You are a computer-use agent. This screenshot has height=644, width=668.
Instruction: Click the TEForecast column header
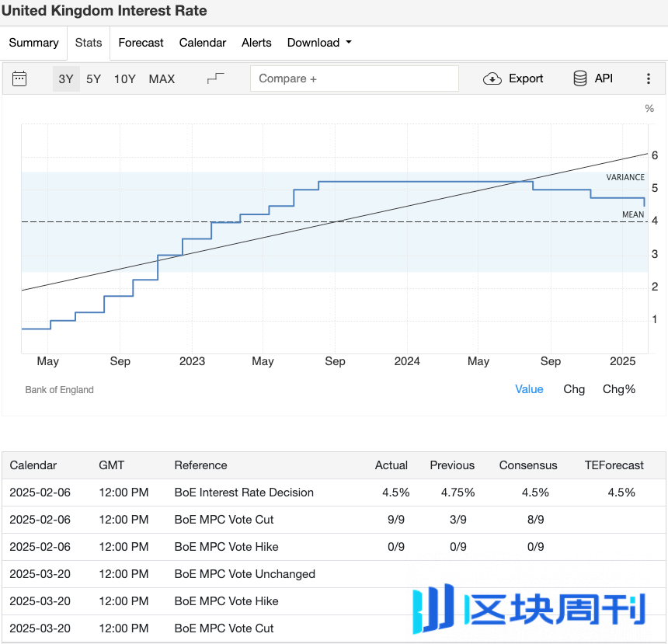tap(614, 465)
